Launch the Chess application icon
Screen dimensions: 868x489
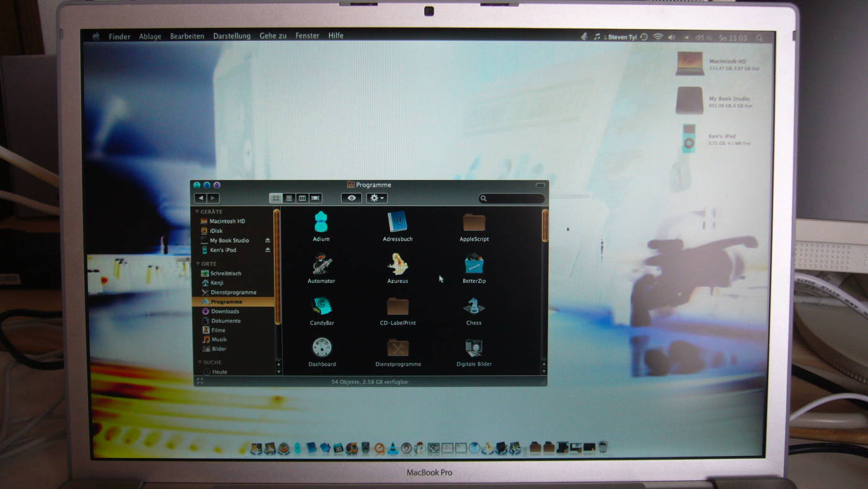(474, 306)
